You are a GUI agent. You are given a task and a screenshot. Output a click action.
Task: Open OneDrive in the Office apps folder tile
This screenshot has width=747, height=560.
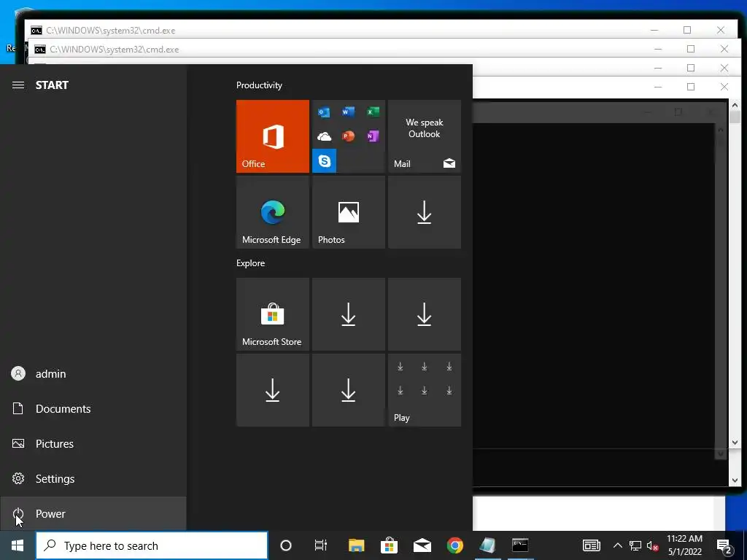324,136
